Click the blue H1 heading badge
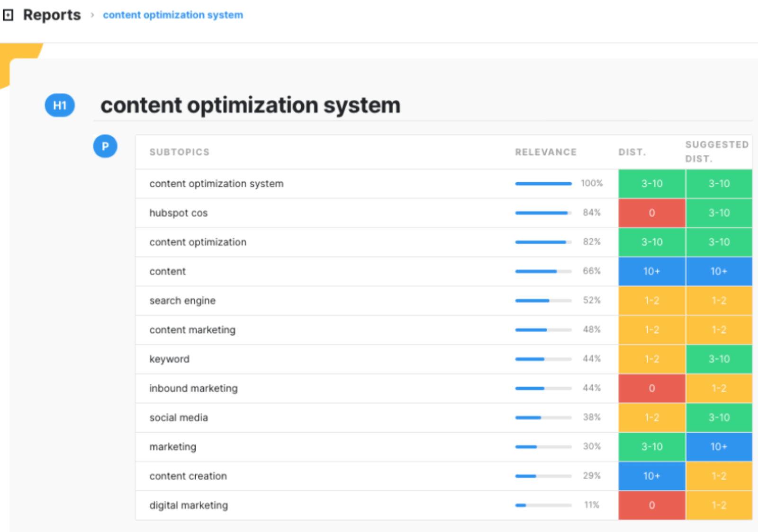Image resolution: width=758 pixels, height=532 pixels. point(60,105)
